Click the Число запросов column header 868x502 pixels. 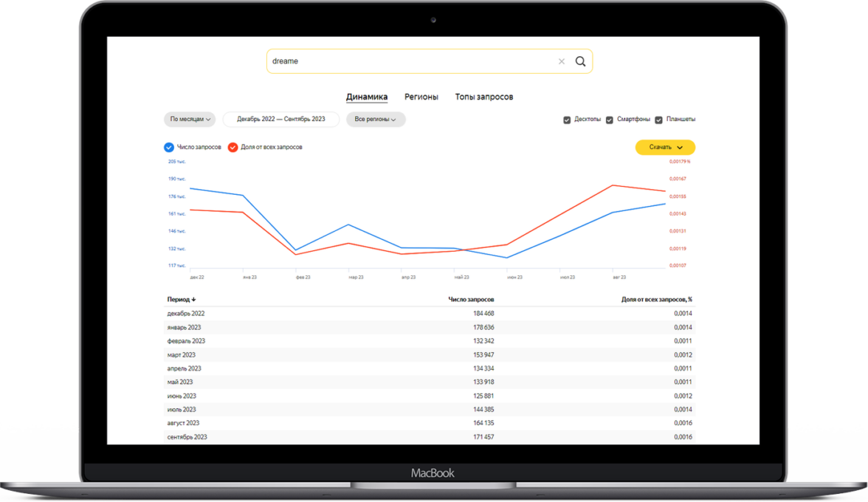tap(471, 300)
